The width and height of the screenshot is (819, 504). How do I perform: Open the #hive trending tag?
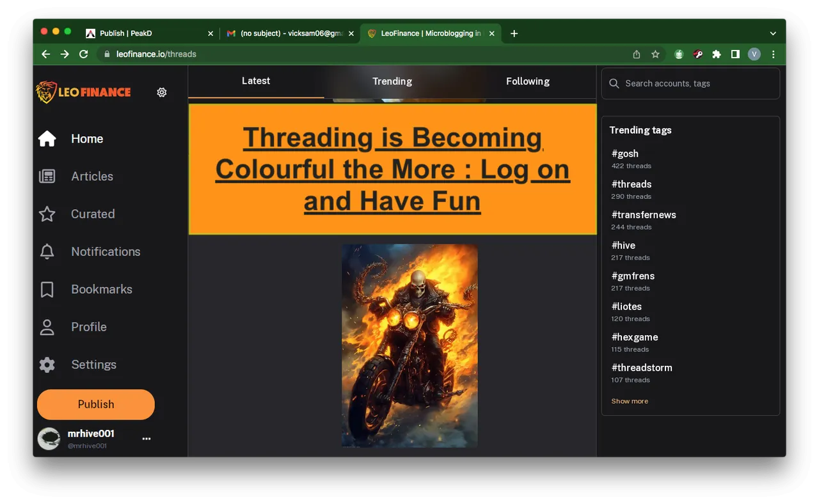coord(623,246)
